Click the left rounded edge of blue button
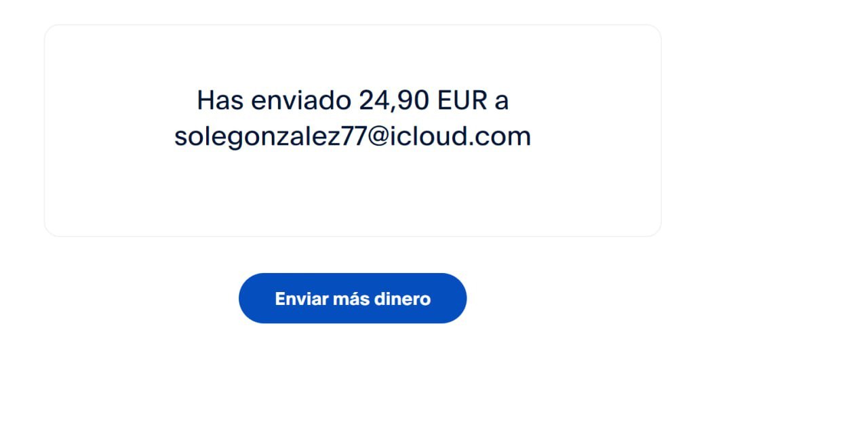 251,298
